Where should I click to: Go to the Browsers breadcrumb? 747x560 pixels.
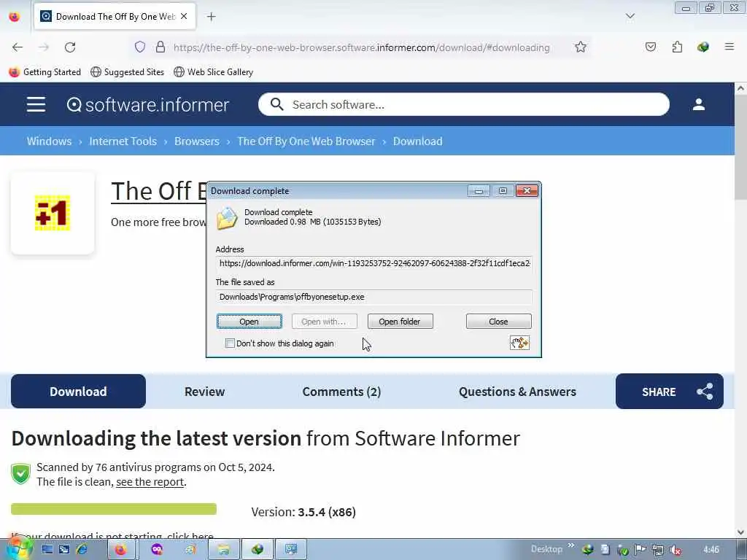point(197,141)
